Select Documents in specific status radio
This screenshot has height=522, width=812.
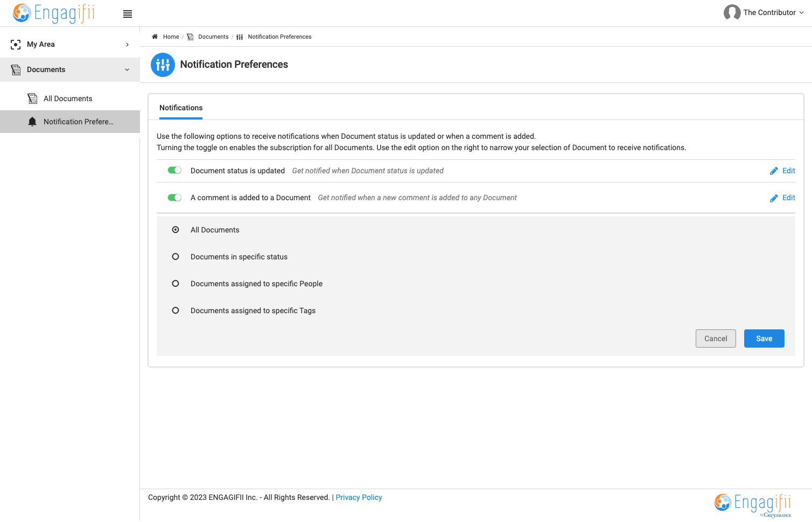(176, 257)
